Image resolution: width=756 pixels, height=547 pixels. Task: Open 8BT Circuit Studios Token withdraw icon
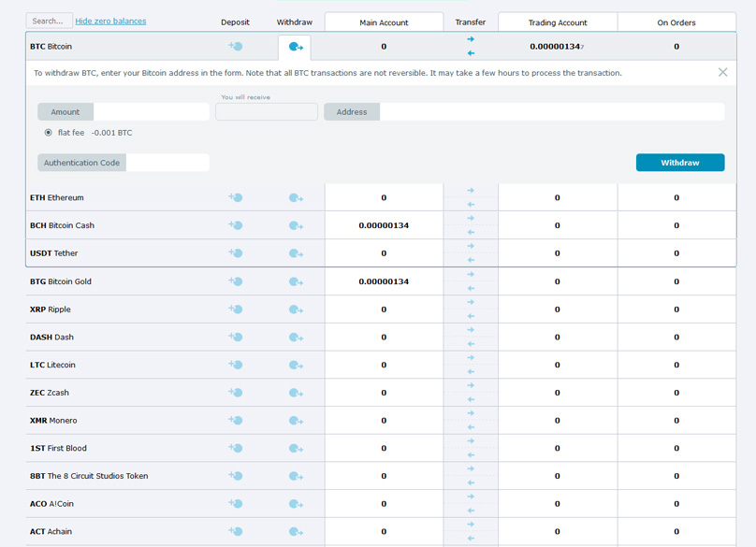[x=296, y=476]
